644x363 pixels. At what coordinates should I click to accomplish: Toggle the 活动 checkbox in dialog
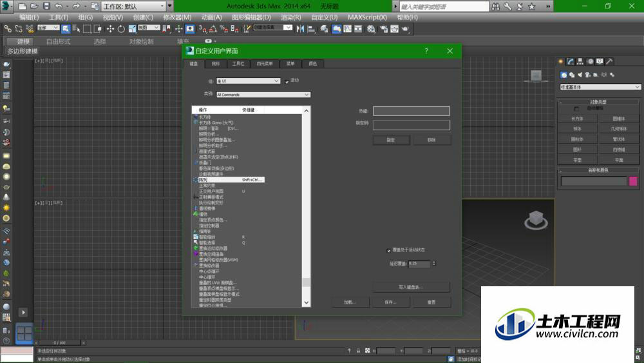pos(287,82)
